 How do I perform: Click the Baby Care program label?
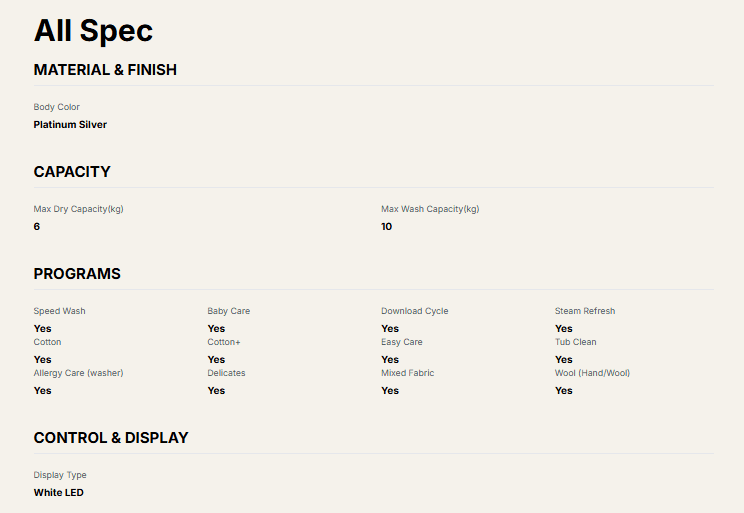point(229,311)
